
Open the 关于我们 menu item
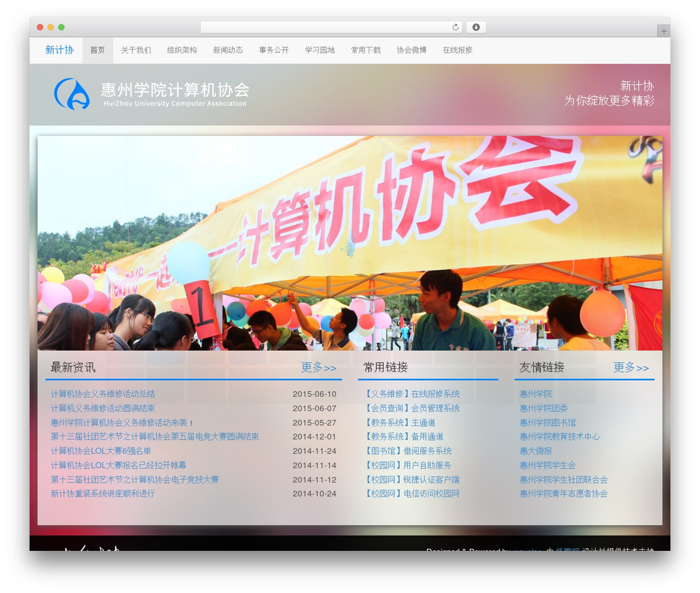(x=136, y=50)
